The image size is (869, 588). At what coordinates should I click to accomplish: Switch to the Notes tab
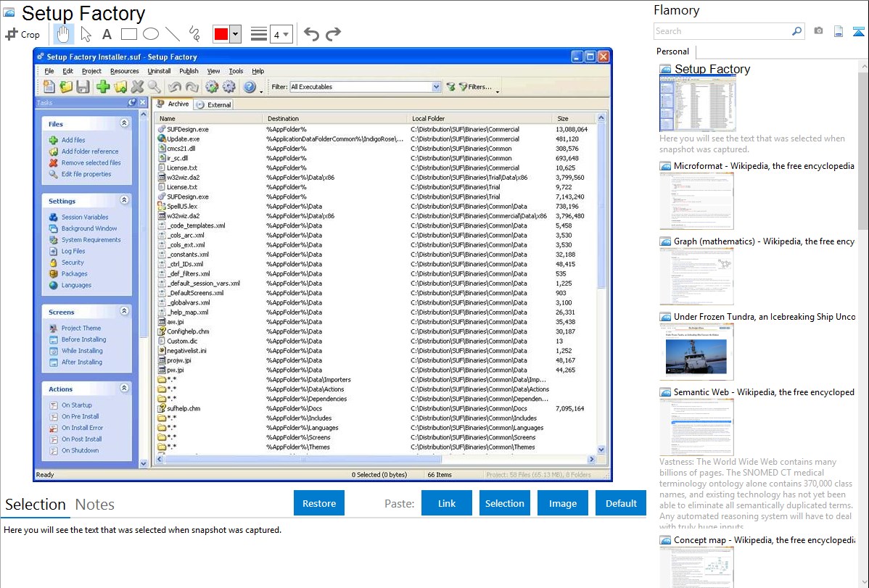(95, 505)
